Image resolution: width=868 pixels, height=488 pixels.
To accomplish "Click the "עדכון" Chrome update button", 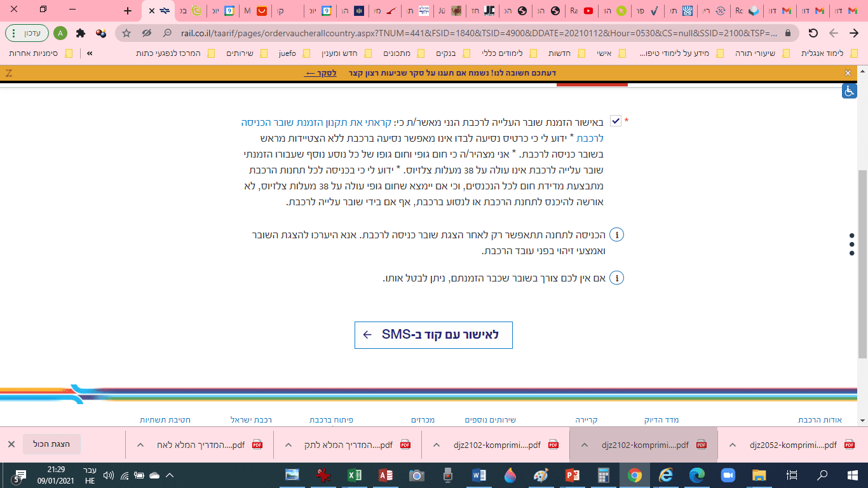I will tap(25, 33).
